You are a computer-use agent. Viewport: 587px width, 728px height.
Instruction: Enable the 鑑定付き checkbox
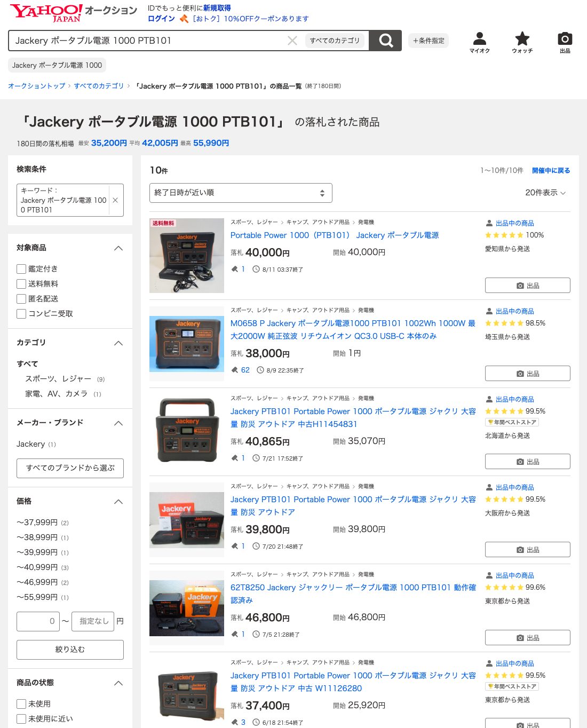click(21, 269)
